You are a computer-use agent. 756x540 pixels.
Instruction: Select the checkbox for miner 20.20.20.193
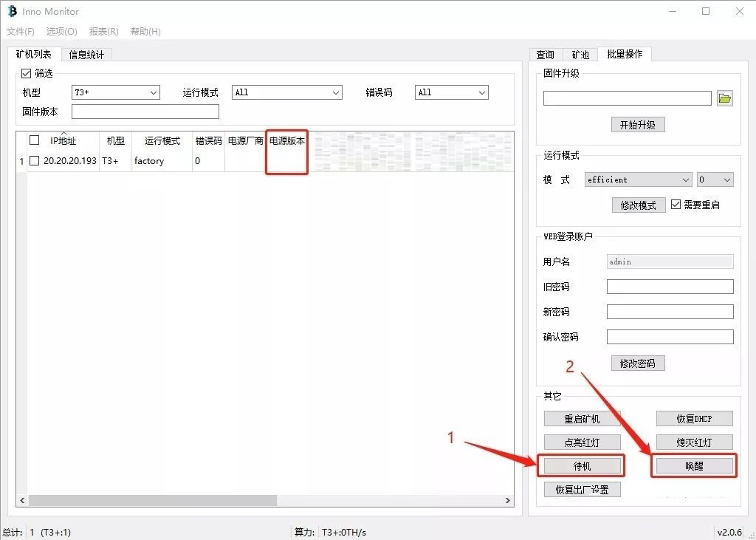click(x=34, y=161)
